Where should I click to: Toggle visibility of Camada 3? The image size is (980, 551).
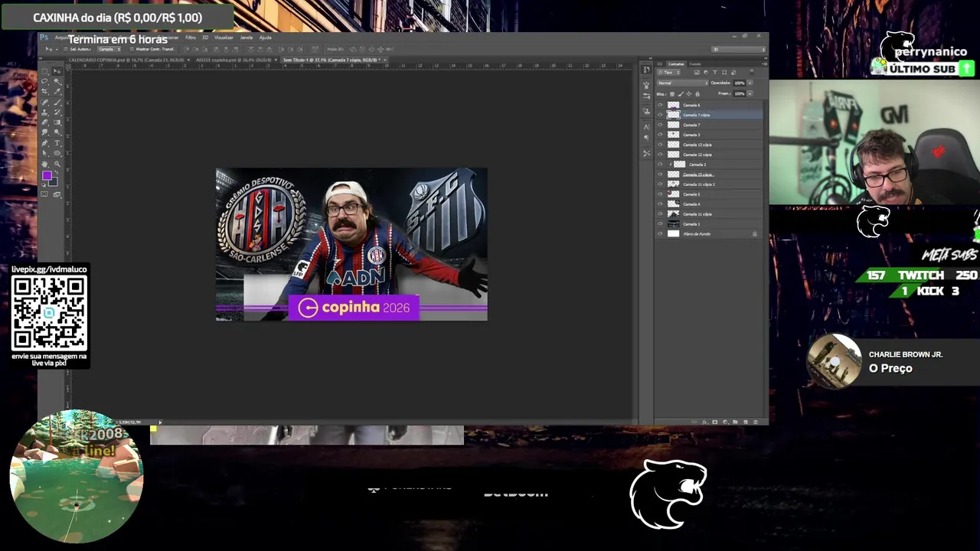tap(660, 135)
